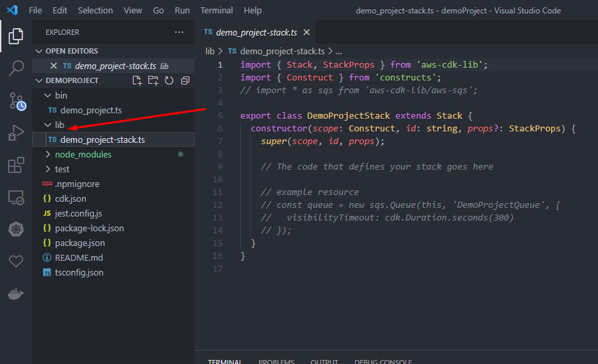
Task: Collapse the bin folder
Action: pos(48,96)
